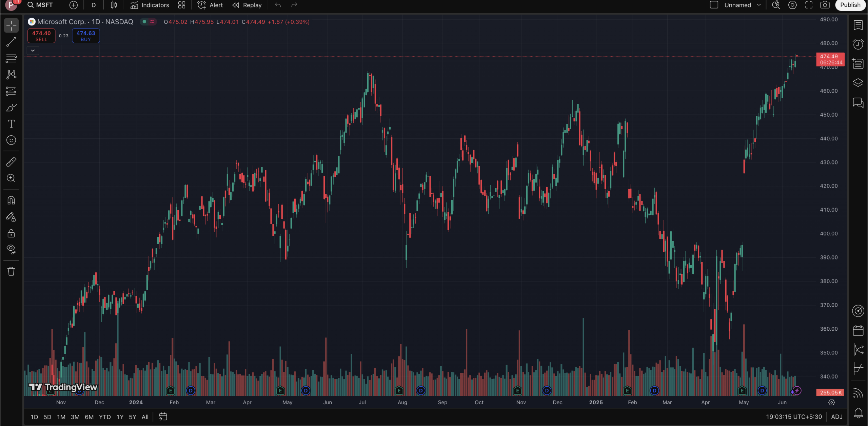The height and width of the screenshot is (426, 868).
Task: Select the brush drawing tool
Action: click(x=11, y=108)
